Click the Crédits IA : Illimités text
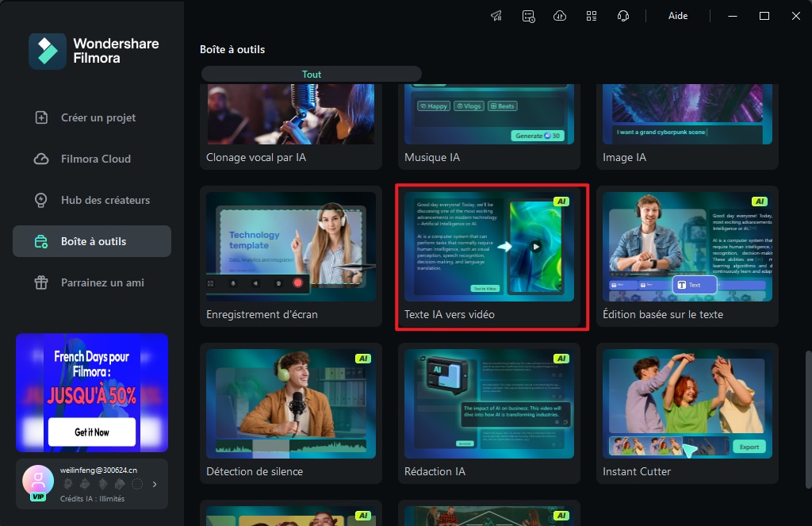The width and height of the screenshot is (812, 526). (92, 498)
